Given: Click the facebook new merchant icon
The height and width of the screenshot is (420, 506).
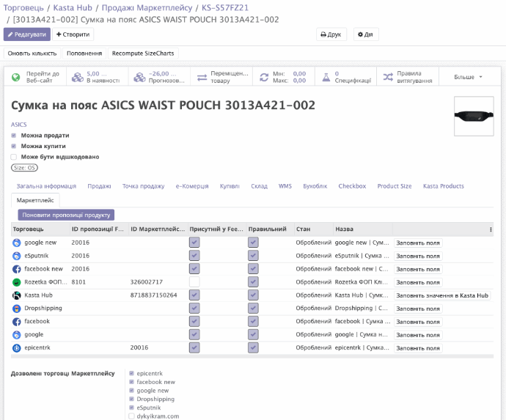Looking at the screenshot, I should 16,269.
